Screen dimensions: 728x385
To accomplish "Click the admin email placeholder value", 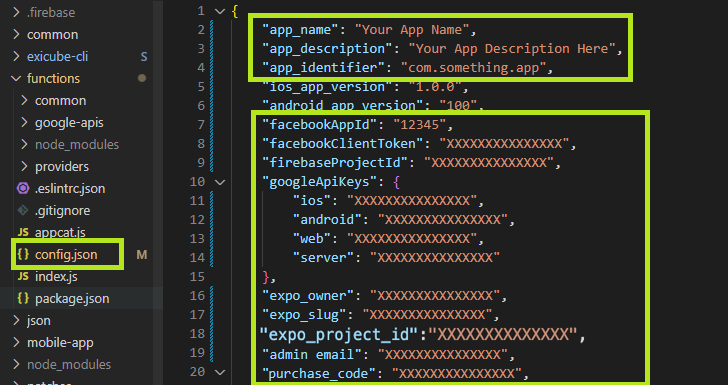I will click(443, 355).
